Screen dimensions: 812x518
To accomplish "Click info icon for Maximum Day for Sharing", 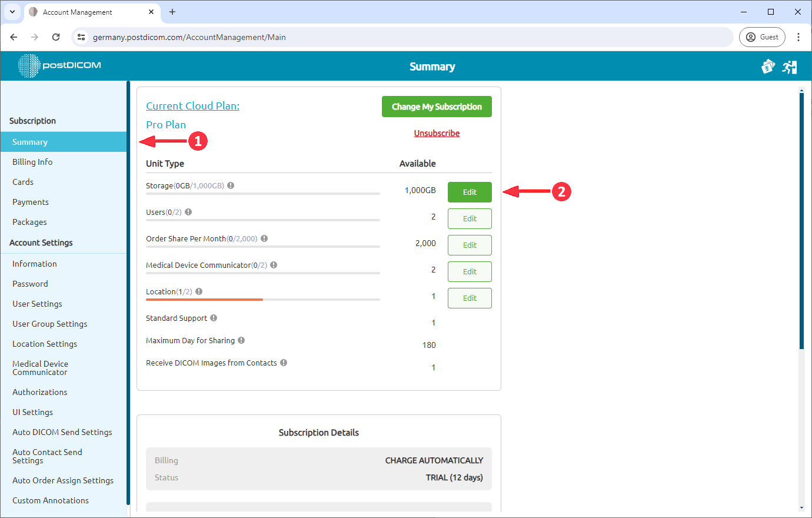I will point(241,340).
